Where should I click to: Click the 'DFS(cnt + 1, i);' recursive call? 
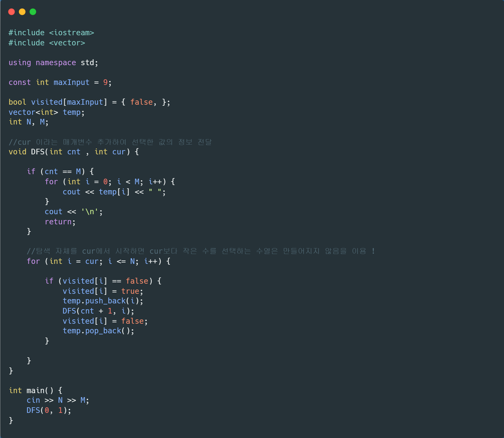click(98, 311)
